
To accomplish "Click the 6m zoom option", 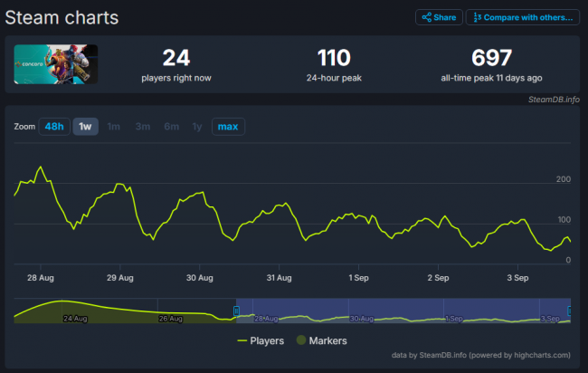I will tap(171, 127).
